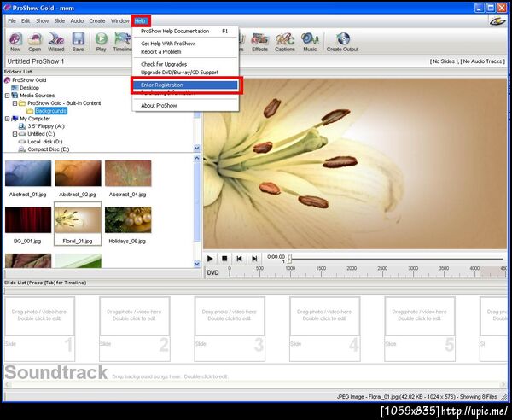Open the Create menu
512x420 pixels.
(x=97, y=20)
